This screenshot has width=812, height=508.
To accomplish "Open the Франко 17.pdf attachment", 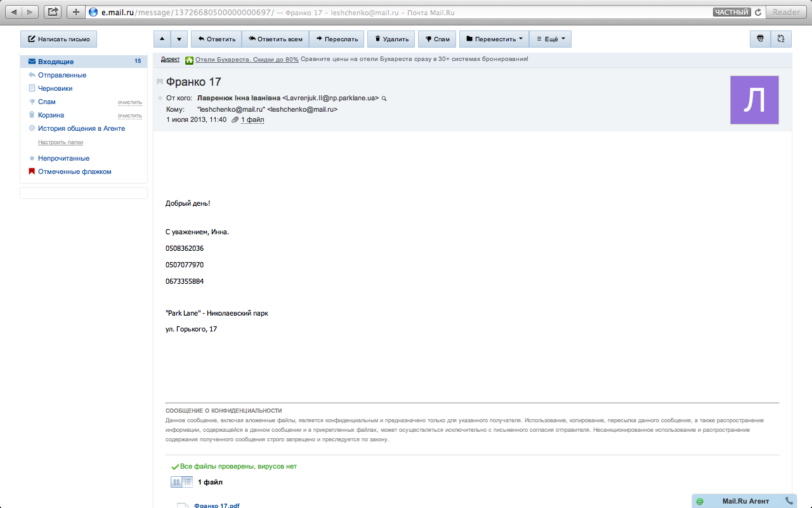I will (x=216, y=505).
